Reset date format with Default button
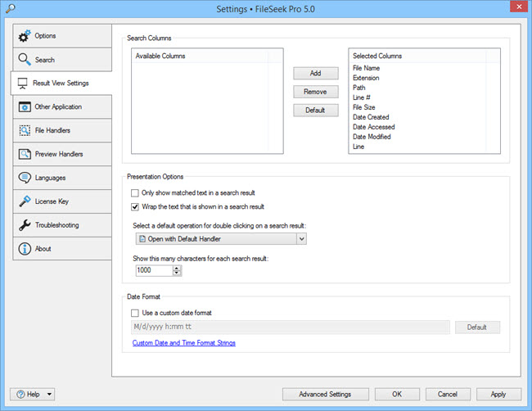This screenshot has width=532, height=411. point(477,327)
